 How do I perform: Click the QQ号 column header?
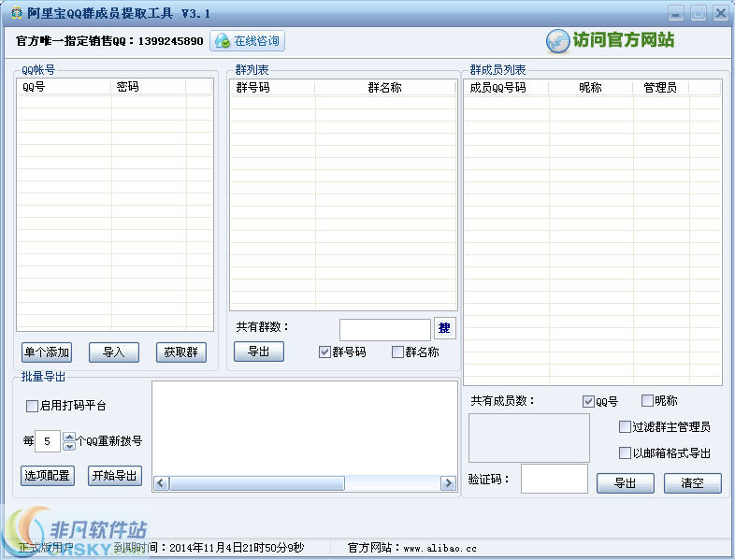click(65, 87)
